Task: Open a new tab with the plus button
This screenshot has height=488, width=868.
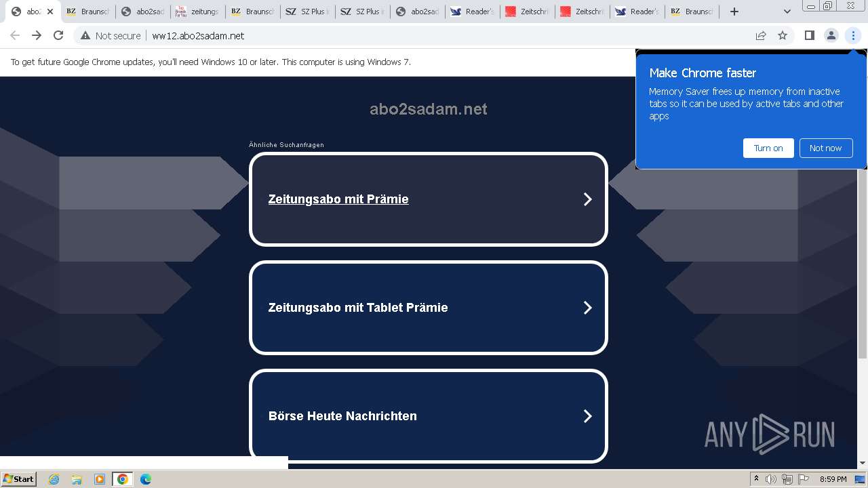Action: pyautogui.click(x=734, y=12)
